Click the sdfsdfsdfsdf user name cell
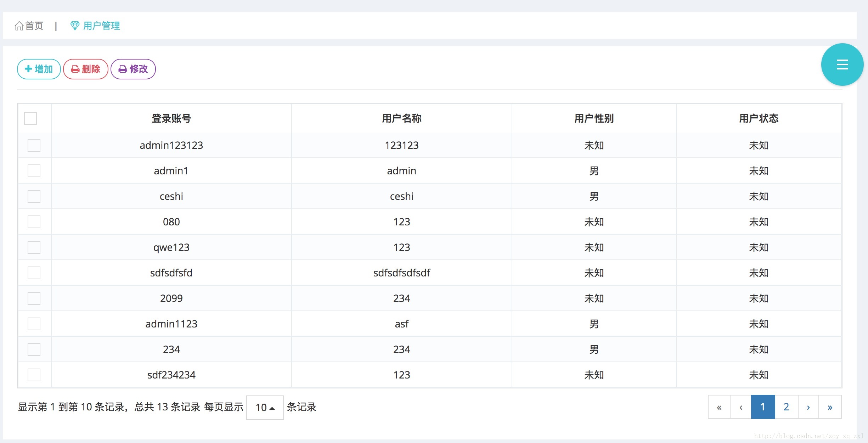The image size is (868, 443). [402, 273]
